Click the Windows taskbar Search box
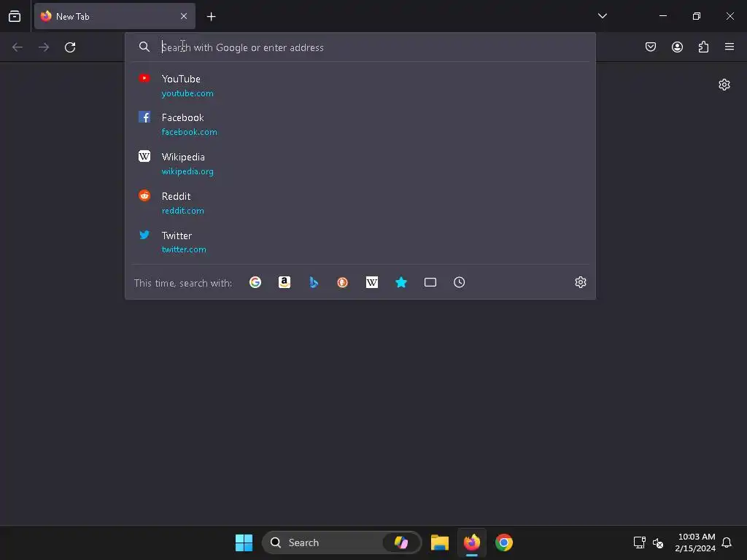The width and height of the screenshot is (747, 560). tap(341, 542)
